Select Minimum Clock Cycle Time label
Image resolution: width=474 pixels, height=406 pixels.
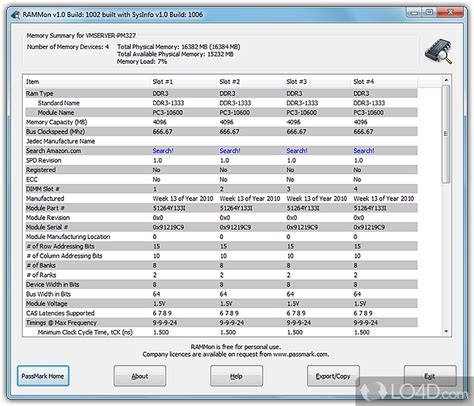(x=85, y=332)
